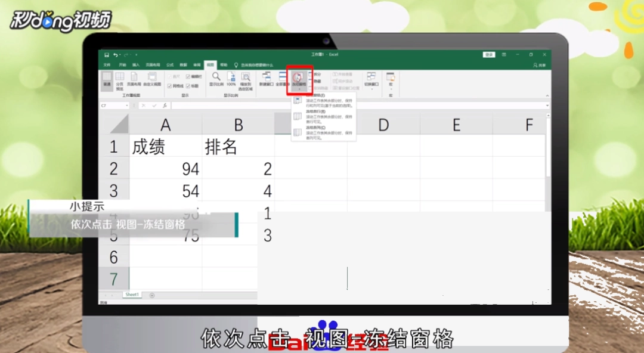
Task: Select column A header
Action: 166,124
